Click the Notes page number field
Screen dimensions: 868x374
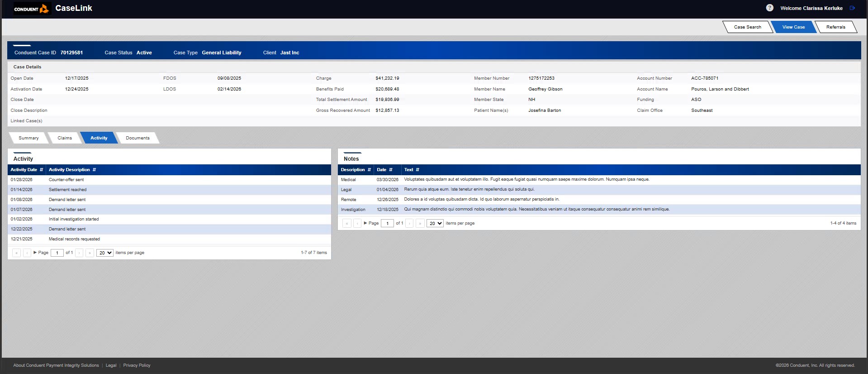387,223
